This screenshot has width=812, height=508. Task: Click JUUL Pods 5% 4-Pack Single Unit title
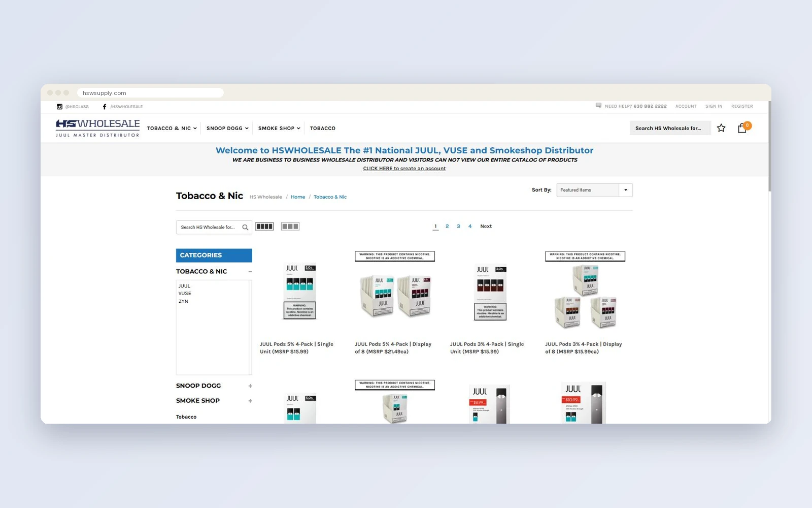(296, 348)
